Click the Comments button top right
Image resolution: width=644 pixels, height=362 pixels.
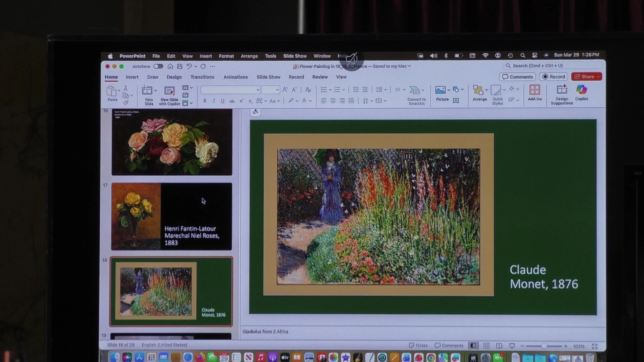click(x=517, y=77)
